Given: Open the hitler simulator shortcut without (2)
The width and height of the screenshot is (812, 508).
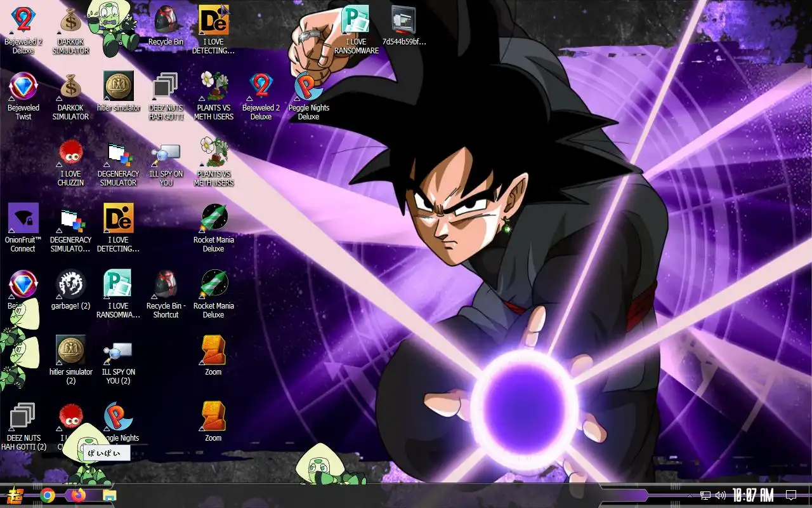Looking at the screenshot, I should (x=118, y=87).
